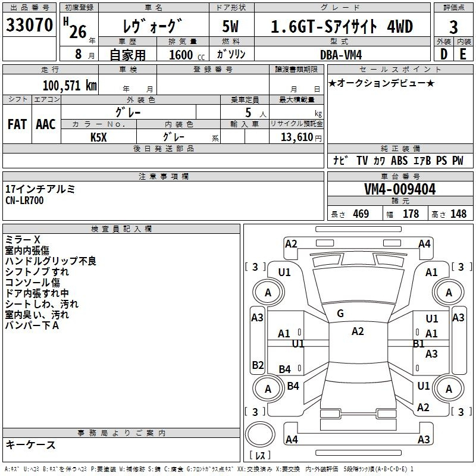Select color number K5X

click(99, 137)
